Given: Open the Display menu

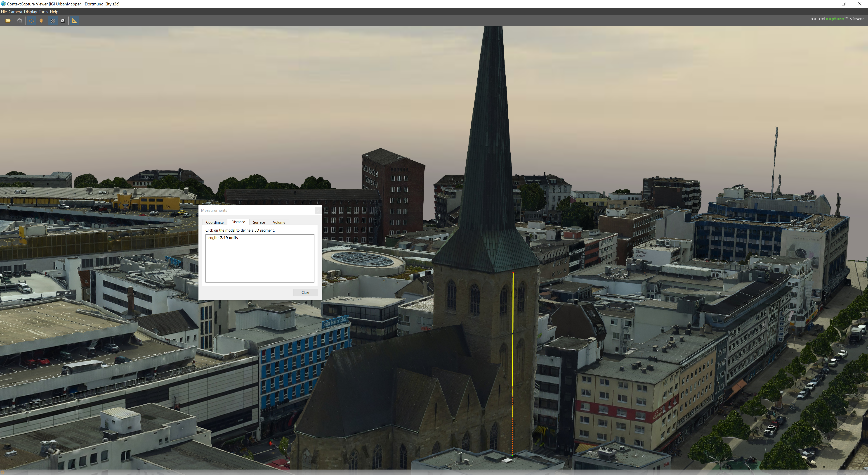Looking at the screenshot, I should click(x=30, y=12).
